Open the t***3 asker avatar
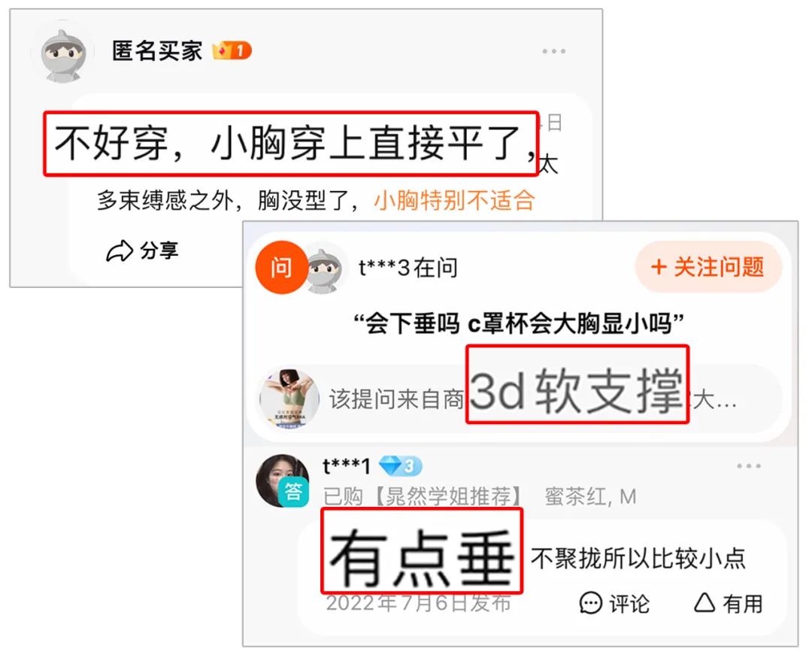The image size is (812, 661). pyautogui.click(x=325, y=268)
